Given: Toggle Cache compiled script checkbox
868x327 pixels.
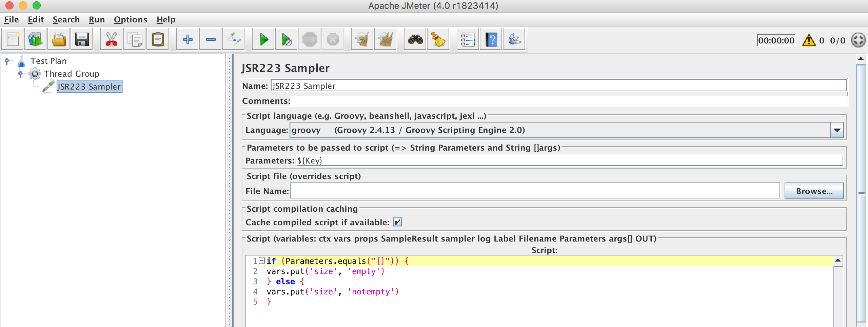Looking at the screenshot, I should pyautogui.click(x=397, y=222).
